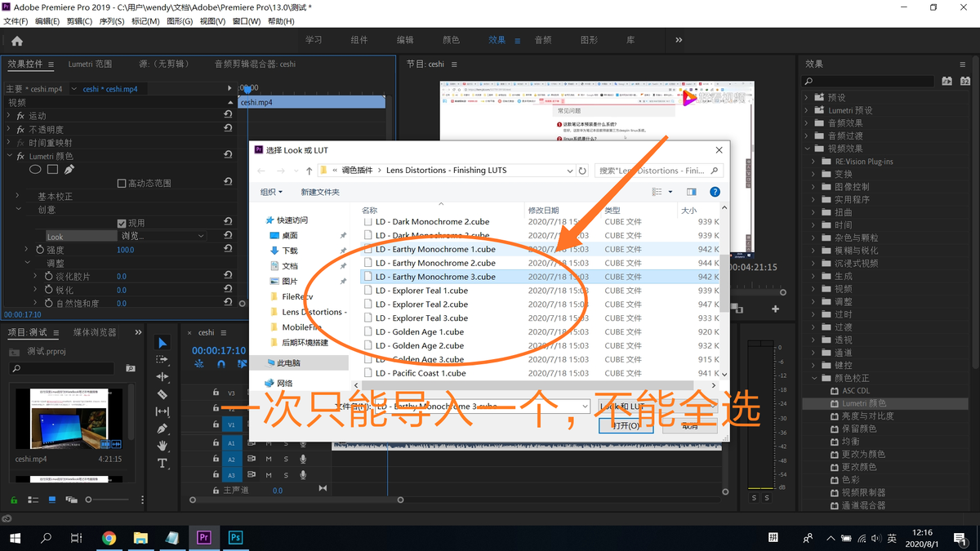Open the file name combo box dropdown
This screenshot has height=551, width=980.
(585, 406)
